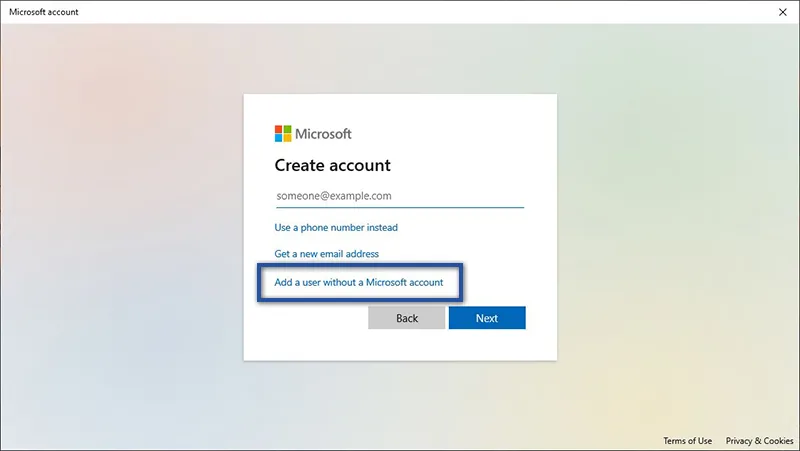Choose Use a phone number instead
800x451 pixels.
[336, 228]
